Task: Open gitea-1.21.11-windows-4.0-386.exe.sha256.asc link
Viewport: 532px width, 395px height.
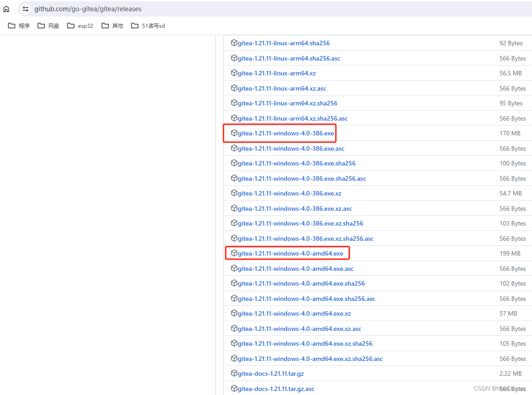Action: pos(302,178)
